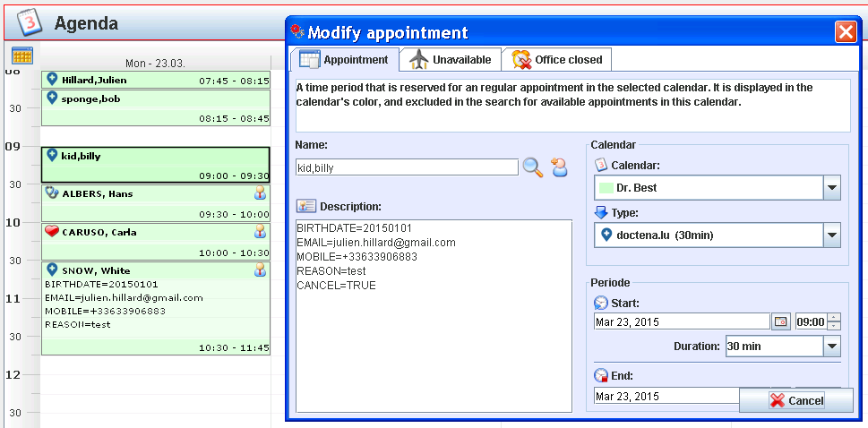Screen dimensions: 868x428
Task: Click inside the Description text area
Action: (x=434, y=349)
